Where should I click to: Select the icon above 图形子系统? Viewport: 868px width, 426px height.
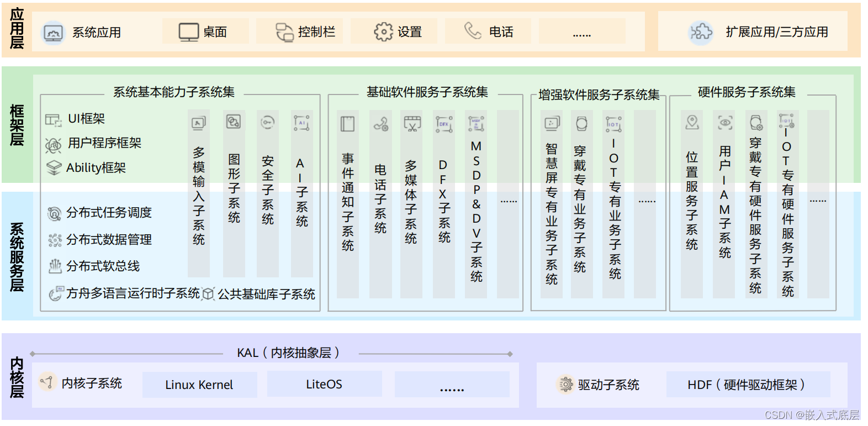click(x=234, y=122)
